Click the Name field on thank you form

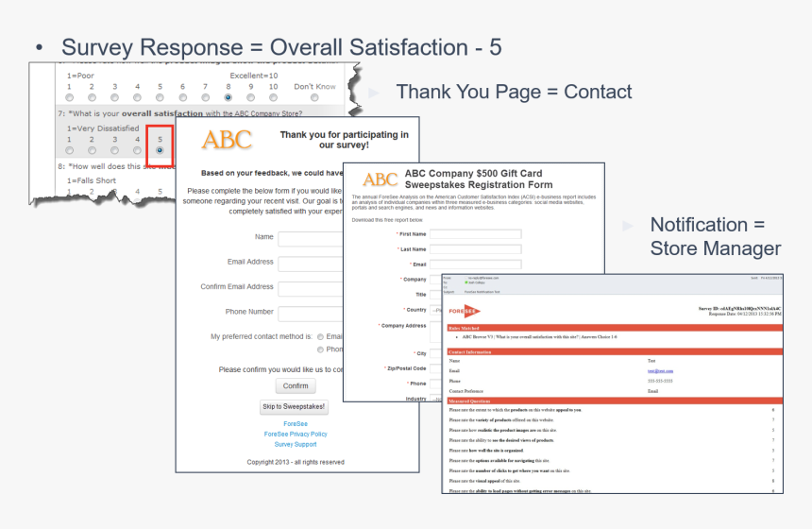coord(311,239)
